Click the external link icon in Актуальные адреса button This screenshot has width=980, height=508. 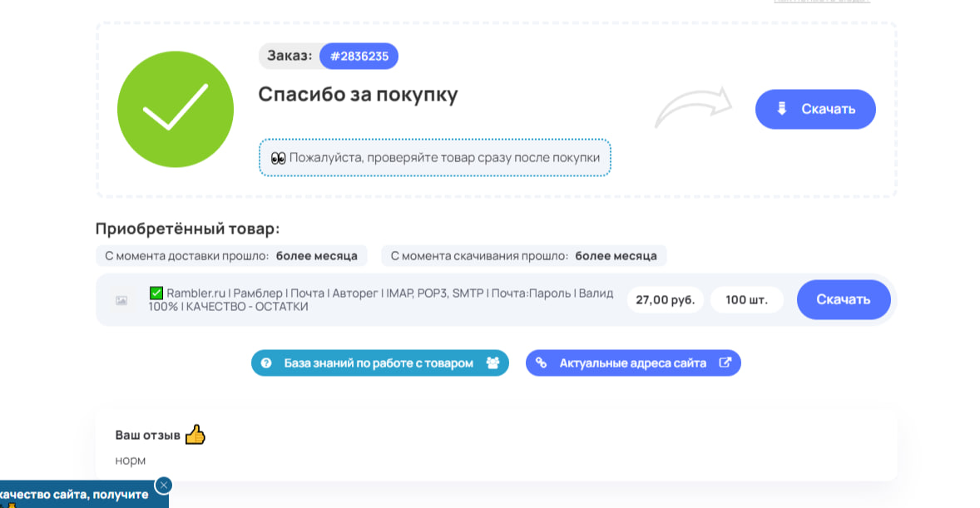pyautogui.click(x=725, y=363)
